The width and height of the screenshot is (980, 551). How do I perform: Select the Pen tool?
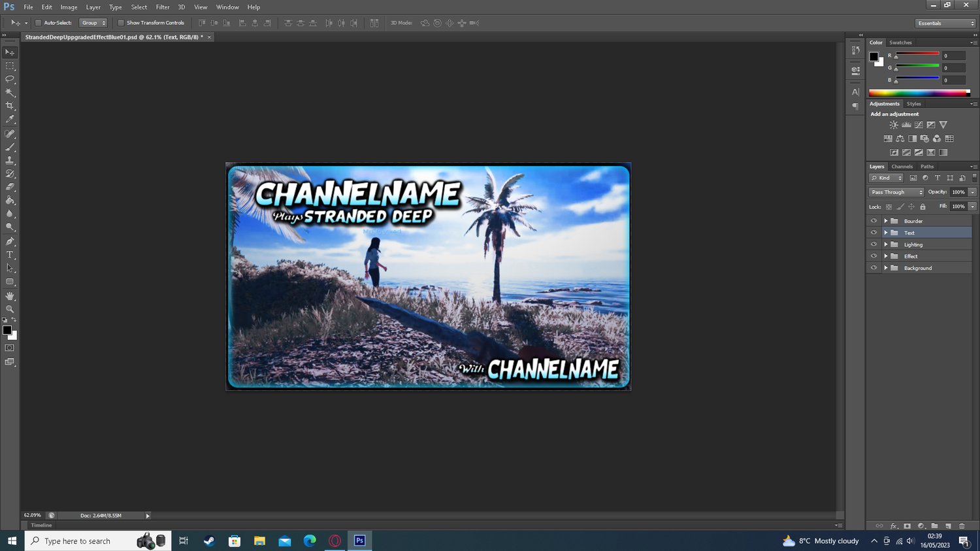point(10,242)
